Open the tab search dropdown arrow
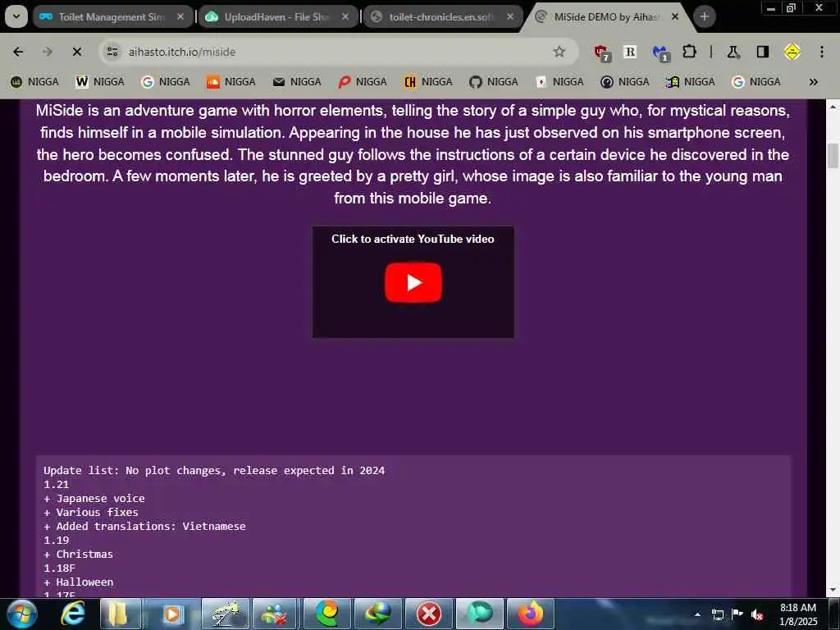Screen dimensions: 840x630 [x=16, y=16]
